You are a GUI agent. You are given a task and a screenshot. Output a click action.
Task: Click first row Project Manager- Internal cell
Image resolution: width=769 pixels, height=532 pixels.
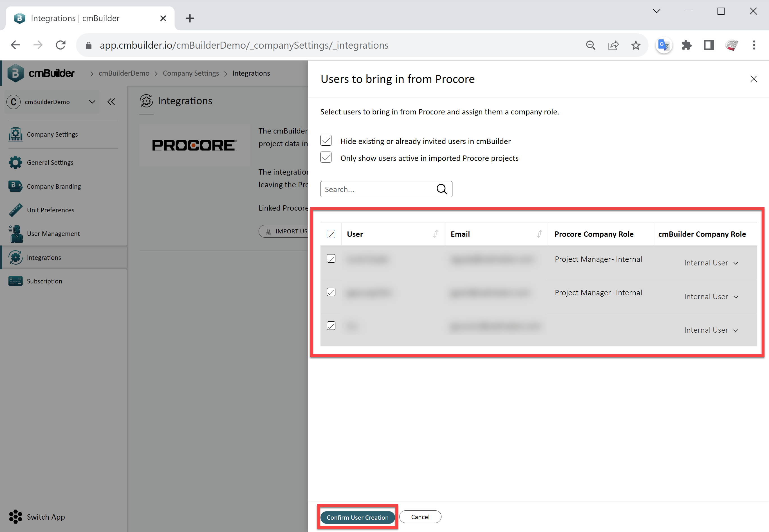pyautogui.click(x=598, y=259)
